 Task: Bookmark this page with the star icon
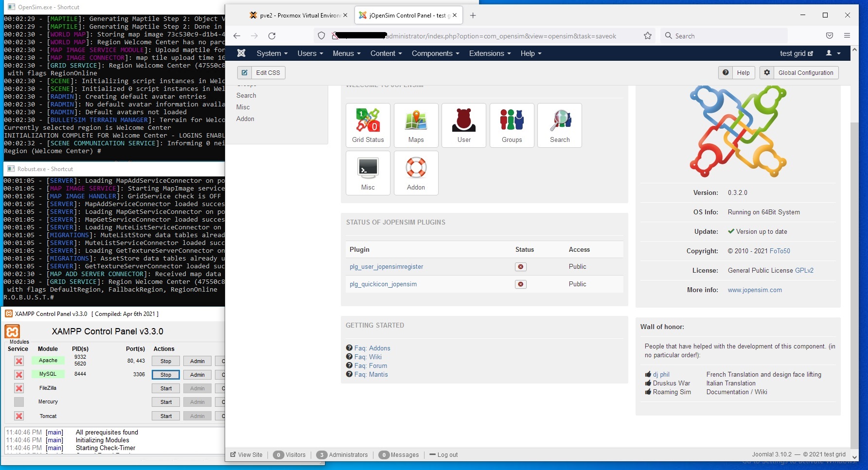coord(647,36)
